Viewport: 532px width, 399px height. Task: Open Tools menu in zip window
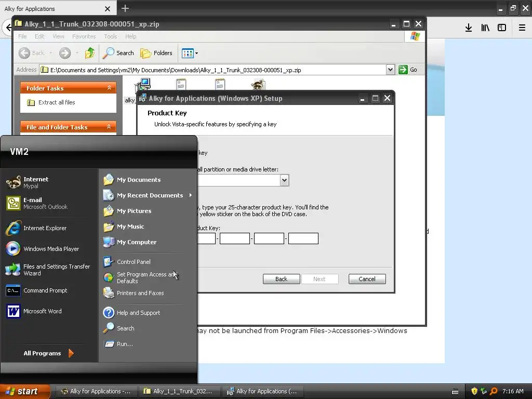(111, 36)
